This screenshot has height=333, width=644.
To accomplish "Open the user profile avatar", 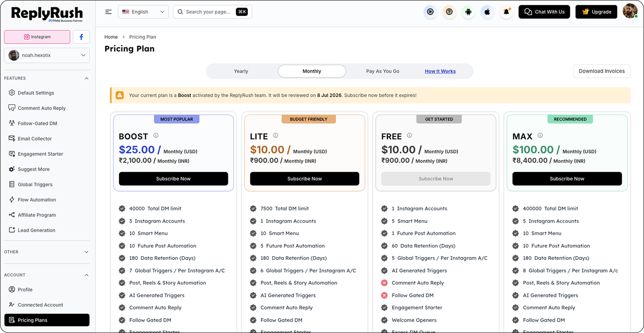I will pyautogui.click(x=630, y=12).
